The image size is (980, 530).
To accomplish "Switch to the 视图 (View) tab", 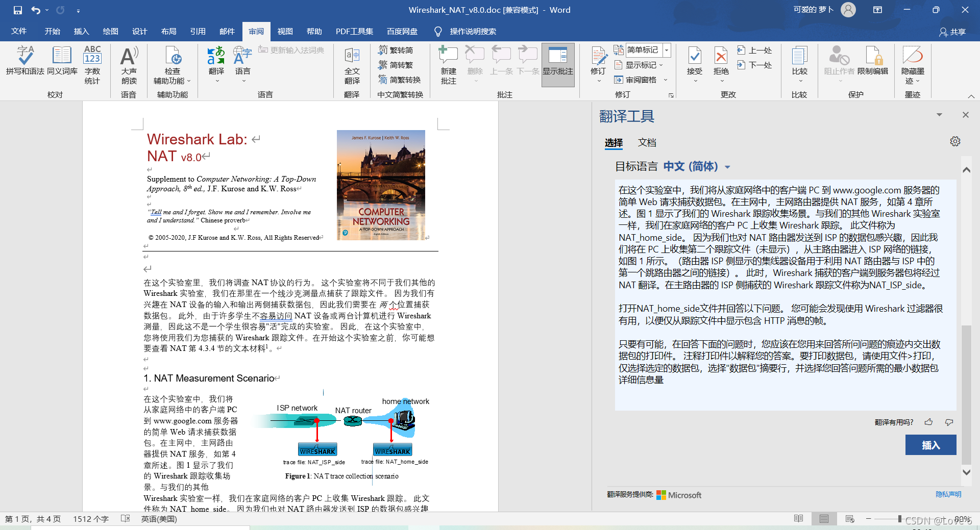I will [285, 31].
